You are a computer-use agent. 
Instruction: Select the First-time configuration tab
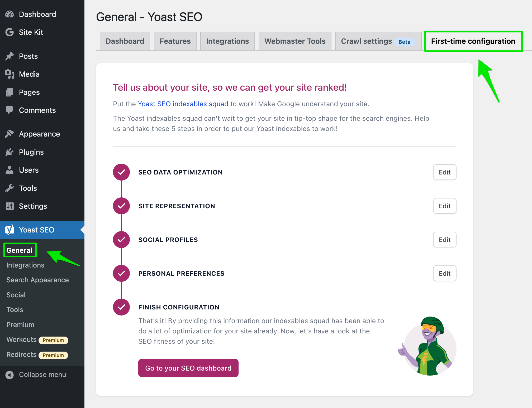pos(473,41)
